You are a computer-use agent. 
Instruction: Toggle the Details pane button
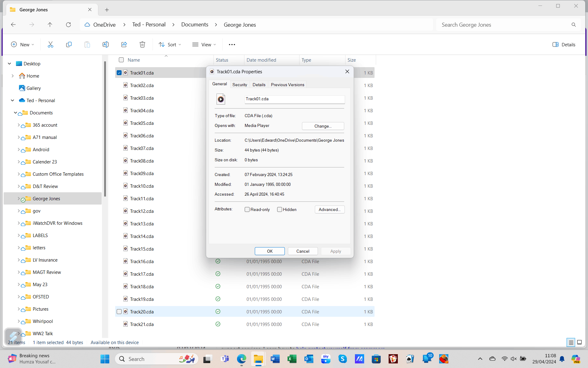[x=564, y=44]
